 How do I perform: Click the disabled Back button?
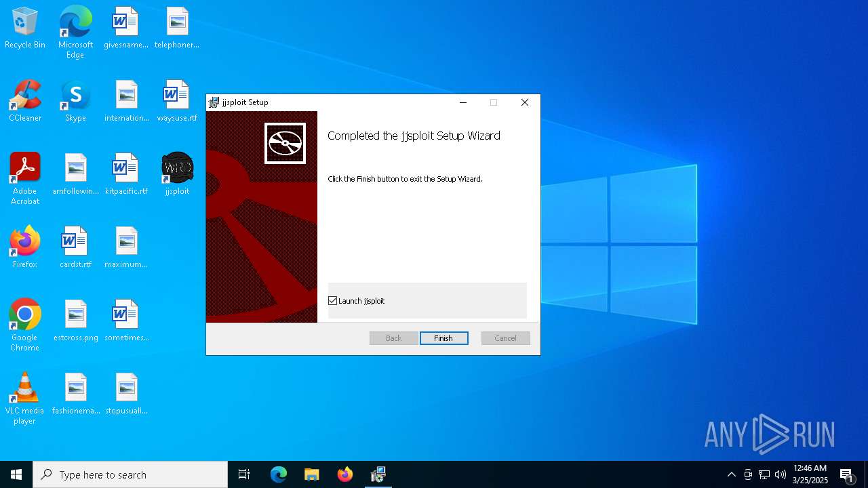point(394,338)
